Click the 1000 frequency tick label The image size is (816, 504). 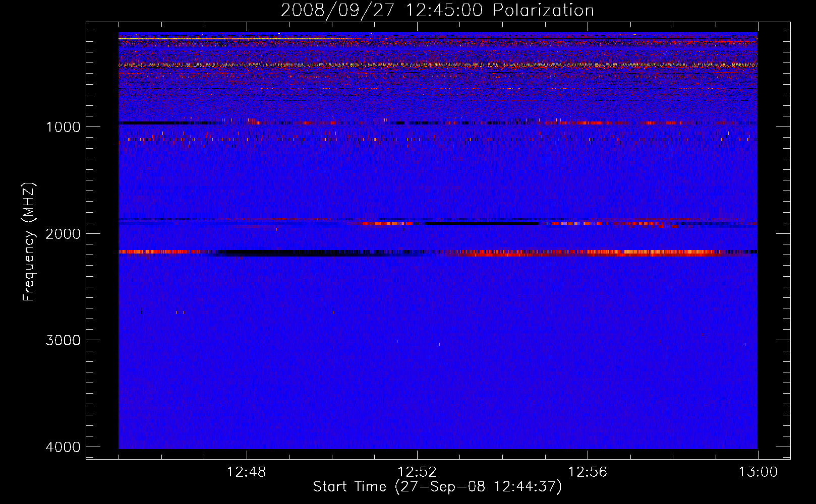[63, 127]
